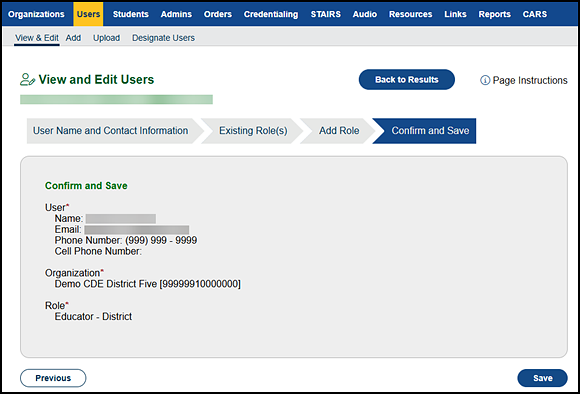
Task: Click the green Confirm and Save section heading
Action: coord(86,186)
